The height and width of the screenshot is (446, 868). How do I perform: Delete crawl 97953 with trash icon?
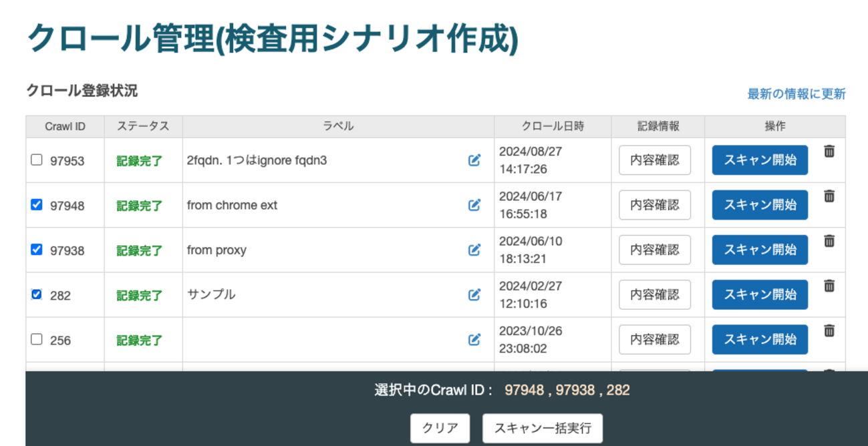pos(829,152)
